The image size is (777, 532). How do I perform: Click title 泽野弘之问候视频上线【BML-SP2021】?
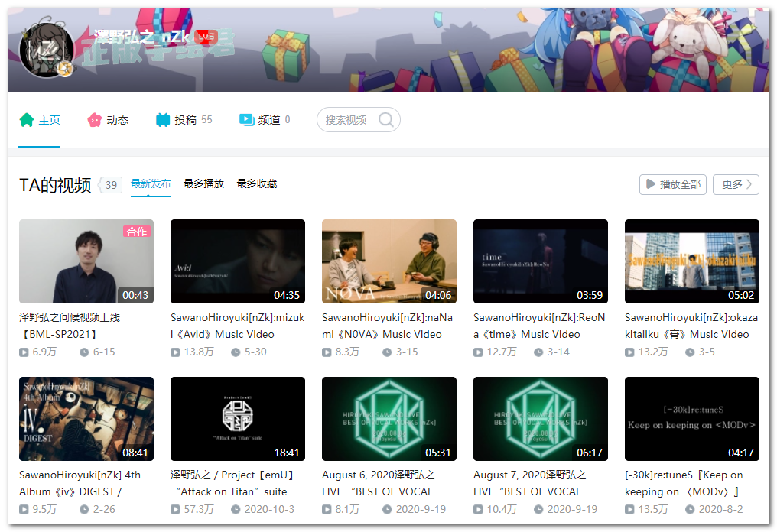point(70,326)
